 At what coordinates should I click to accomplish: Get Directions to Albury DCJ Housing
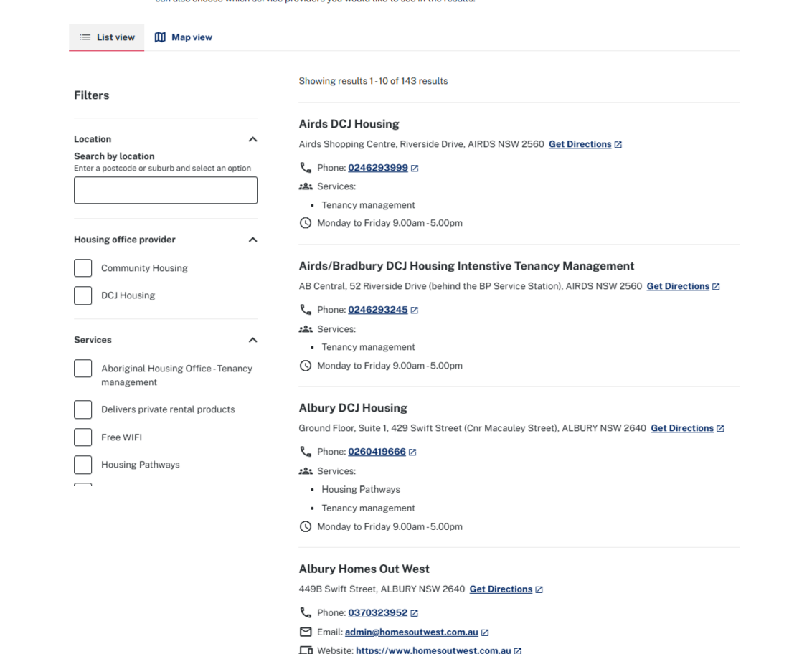click(x=682, y=428)
